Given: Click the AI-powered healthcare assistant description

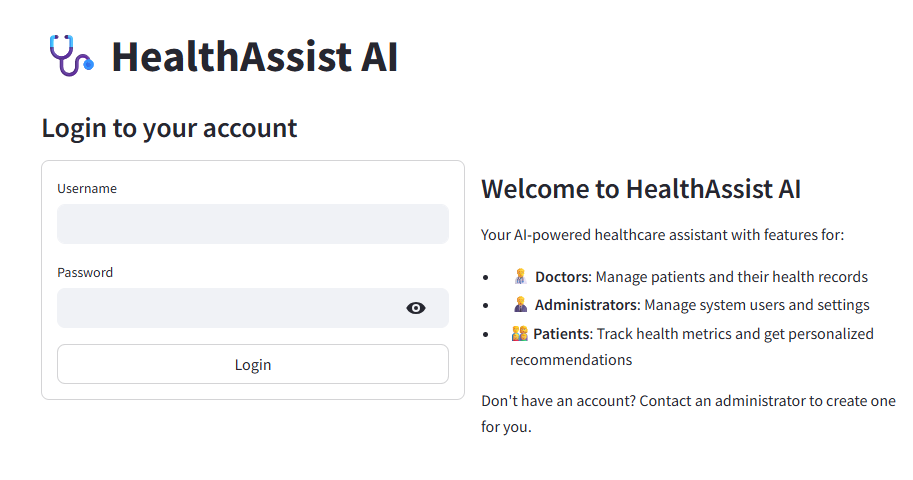Looking at the screenshot, I should [x=662, y=235].
